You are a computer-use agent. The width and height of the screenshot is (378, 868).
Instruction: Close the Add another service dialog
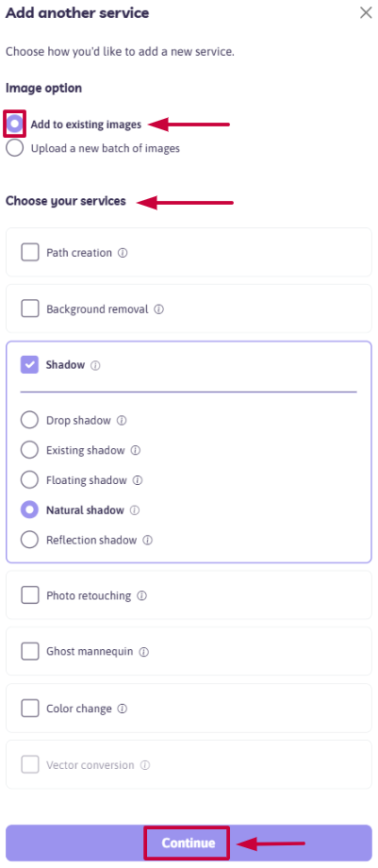(366, 12)
